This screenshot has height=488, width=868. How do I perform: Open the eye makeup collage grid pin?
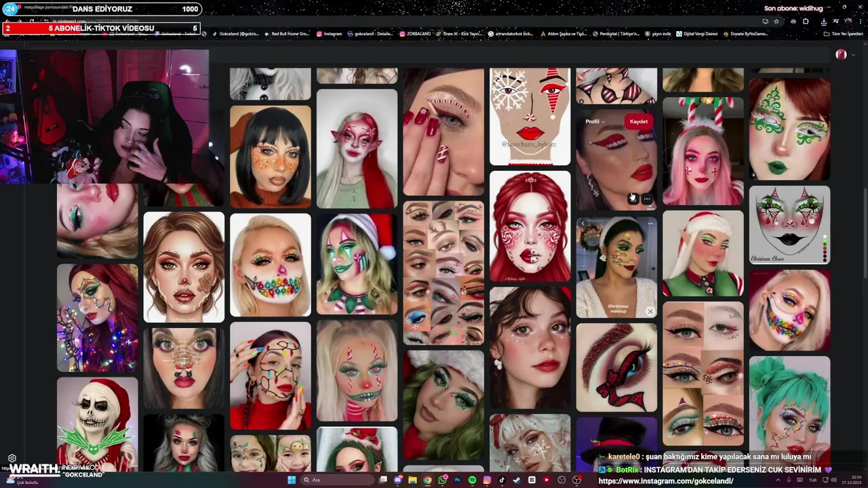[x=443, y=273]
